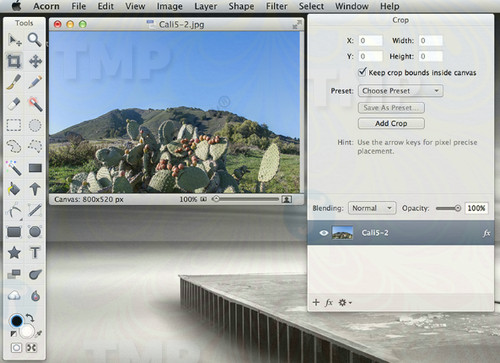Image resolution: width=500 pixels, height=363 pixels.
Task: Open the Window menu
Action: (x=352, y=6)
